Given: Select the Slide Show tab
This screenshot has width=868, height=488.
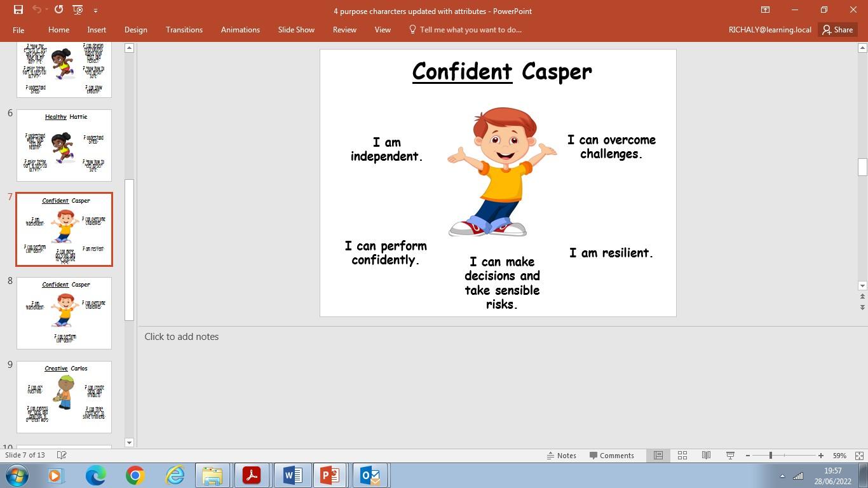Looking at the screenshot, I should (296, 30).
